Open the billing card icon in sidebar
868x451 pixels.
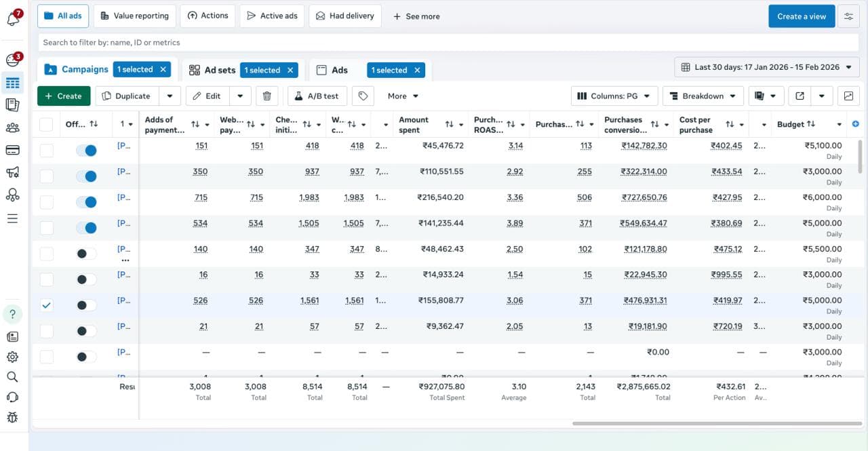(12, 150)
